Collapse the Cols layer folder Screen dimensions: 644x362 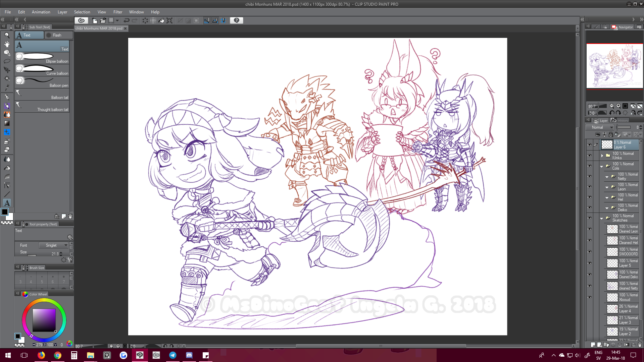click(x=602, y=166)
